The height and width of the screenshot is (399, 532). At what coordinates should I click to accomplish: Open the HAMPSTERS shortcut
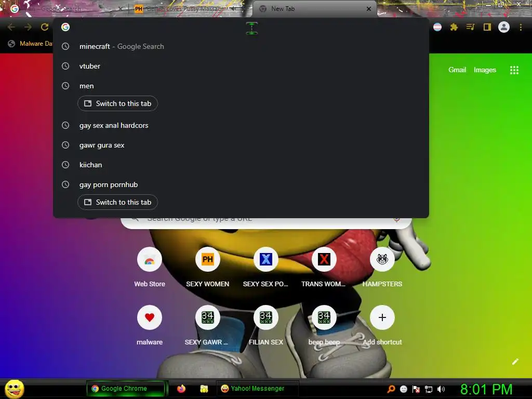382,268
